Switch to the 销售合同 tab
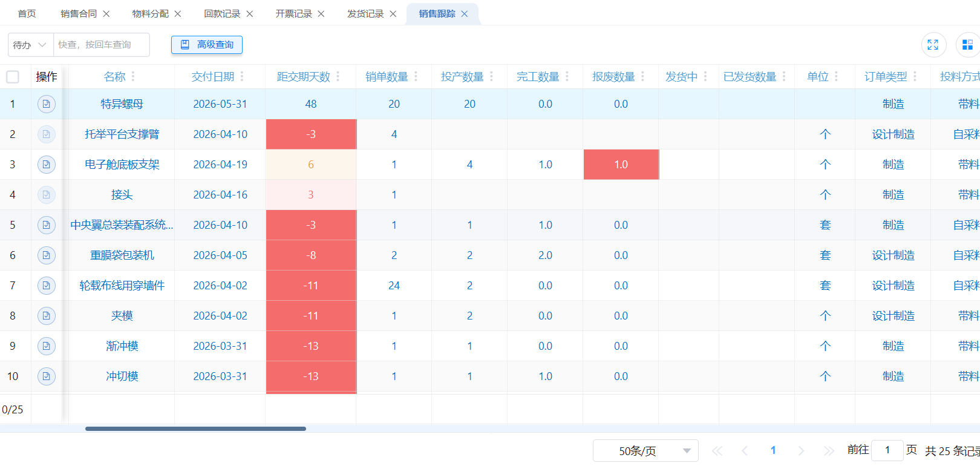 tap(79, 14)
